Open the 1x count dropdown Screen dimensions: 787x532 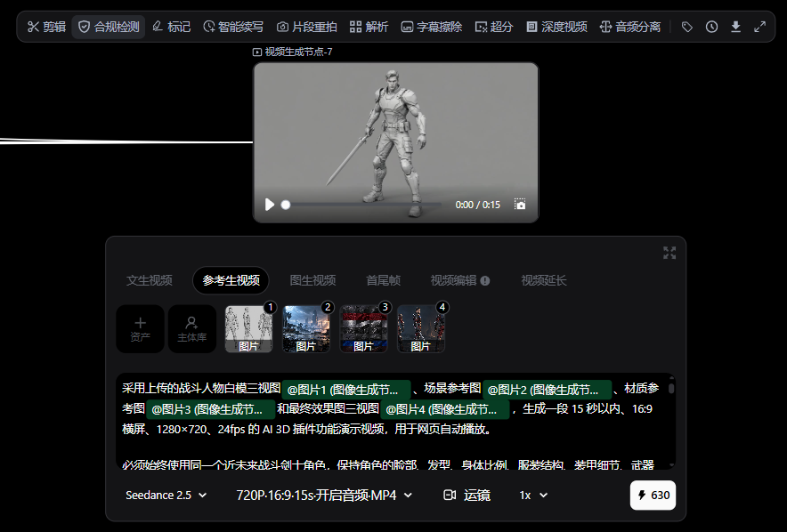pos(533,496)
